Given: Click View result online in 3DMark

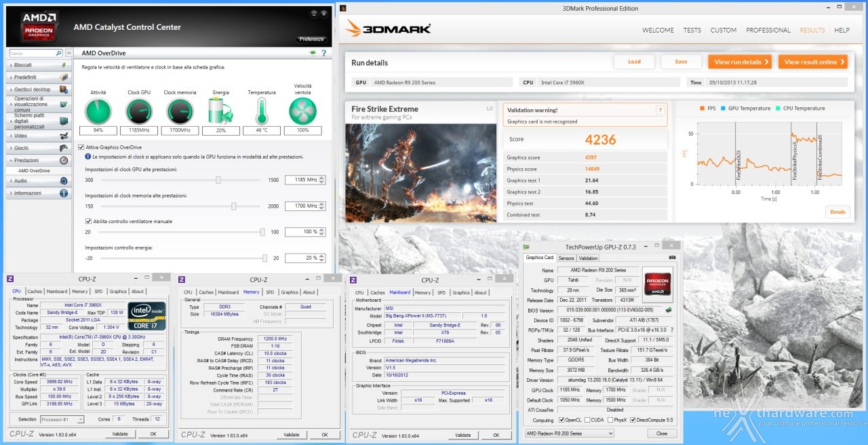Looking at the screenshot, I should point(814,62).
